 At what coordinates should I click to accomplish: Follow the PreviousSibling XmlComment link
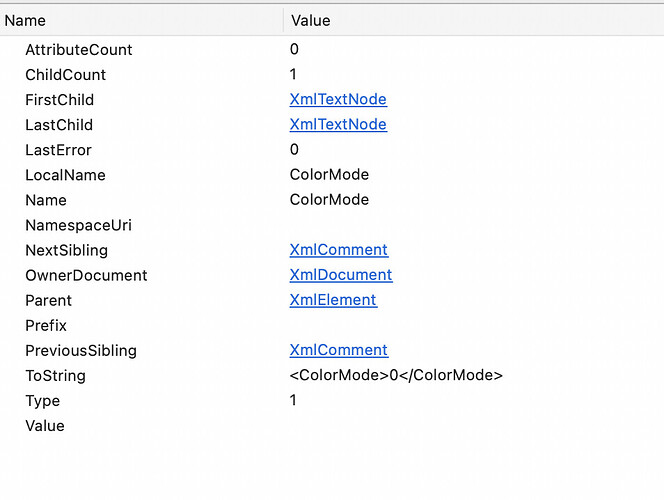[339, 350]
